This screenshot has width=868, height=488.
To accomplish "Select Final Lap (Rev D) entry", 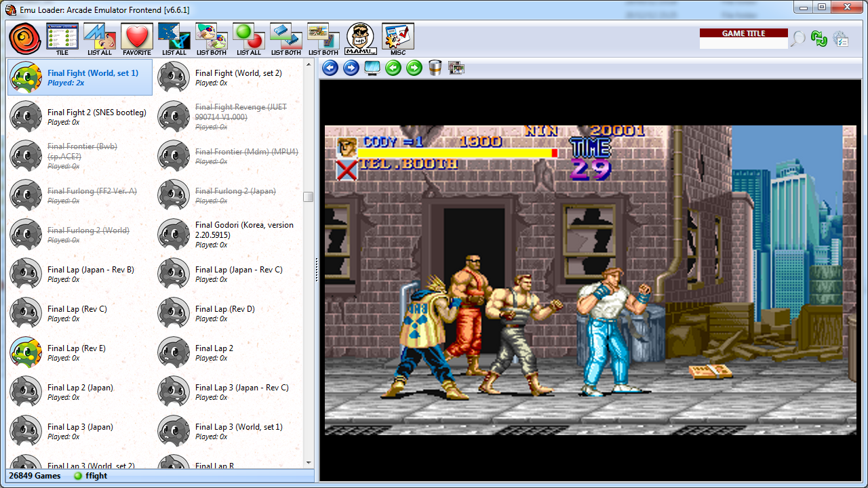I will tap(228, 313).
